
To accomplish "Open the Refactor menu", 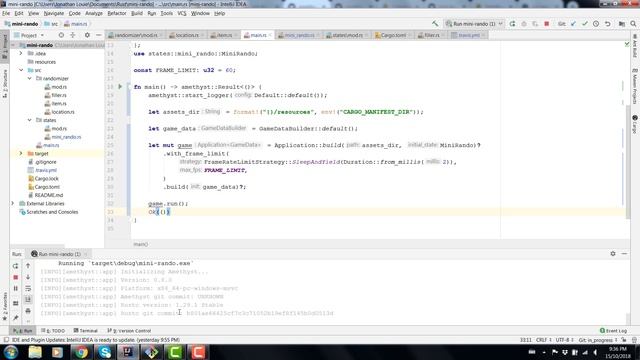I will click(x=117, y=13).
